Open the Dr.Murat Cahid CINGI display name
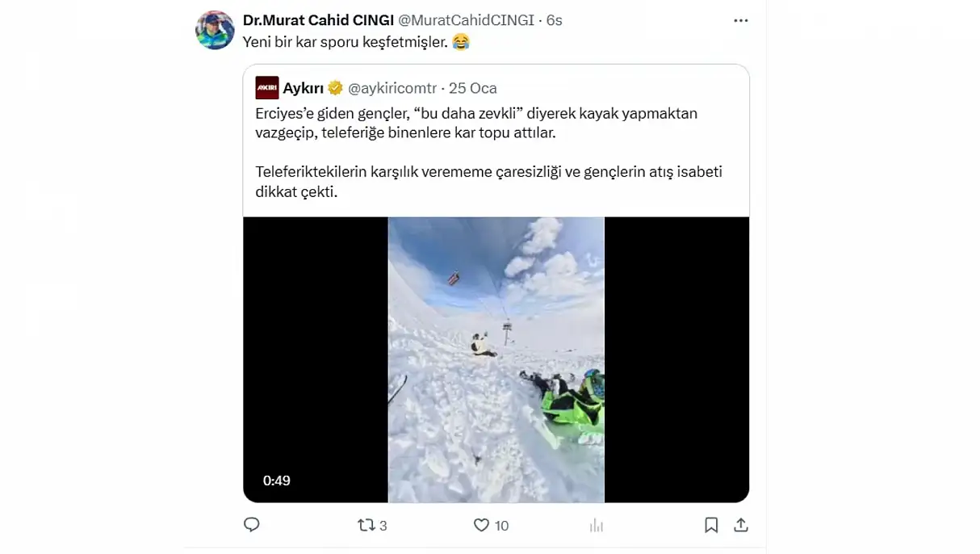This screenshot has height=554, width=980. click(319, 20)
